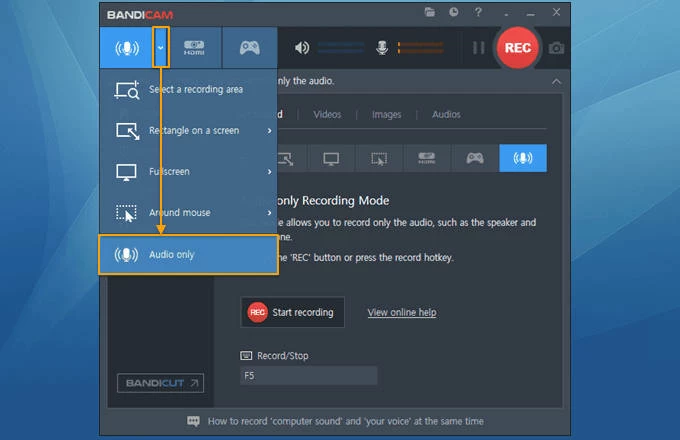This screenshot has height=440, width=680.
Task: Click the chat bubble icon in the bottom bar
Action: pyautogui.click(x=193, y=421)
